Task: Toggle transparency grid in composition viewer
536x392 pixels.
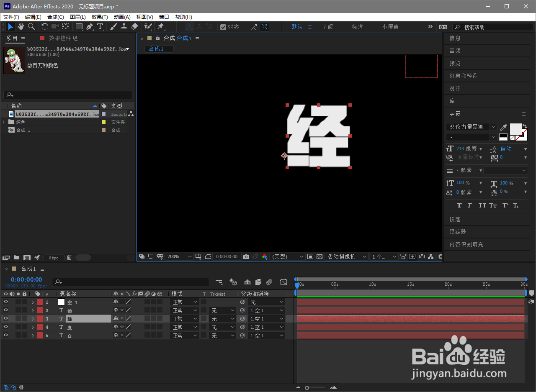Action: pyautogui.click(x=319, y=256)
